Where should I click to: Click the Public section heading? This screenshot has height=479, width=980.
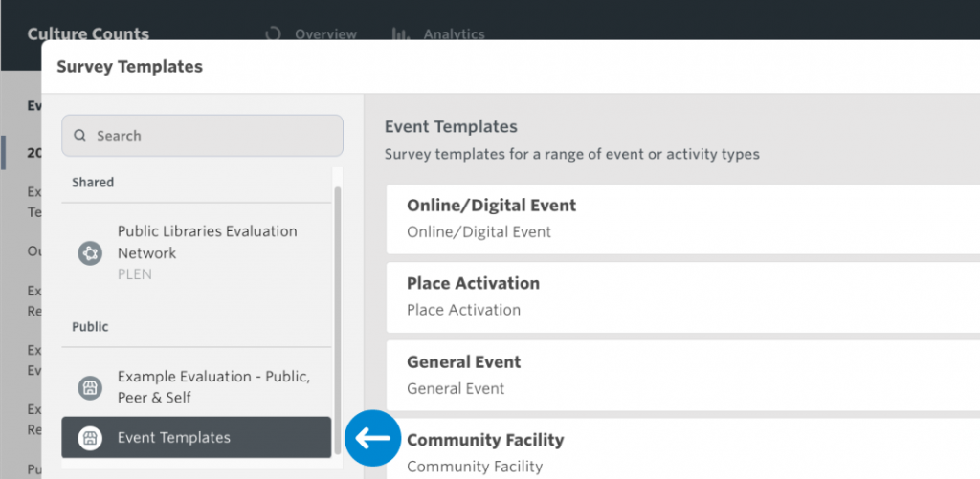click(x=90, y=327)
